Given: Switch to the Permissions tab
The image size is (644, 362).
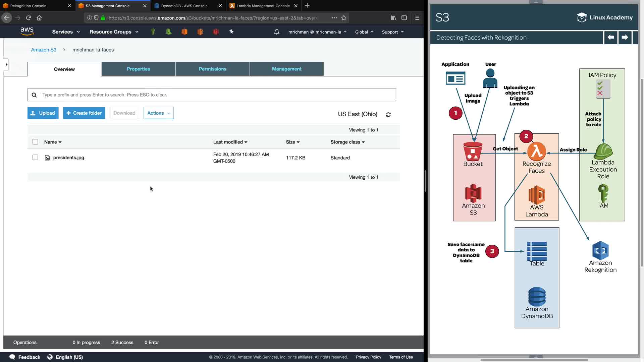Looking at the screenshot, I should (x=212, y=69).
